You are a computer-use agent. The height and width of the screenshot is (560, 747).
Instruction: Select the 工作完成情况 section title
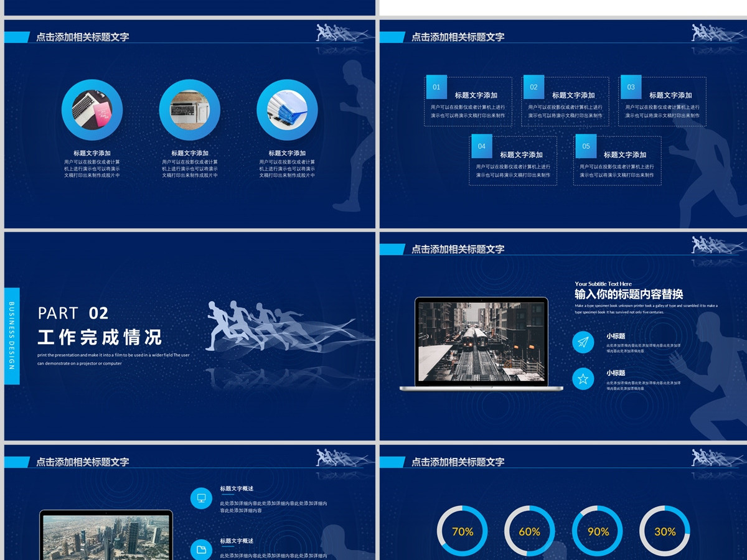click(100, 338)
